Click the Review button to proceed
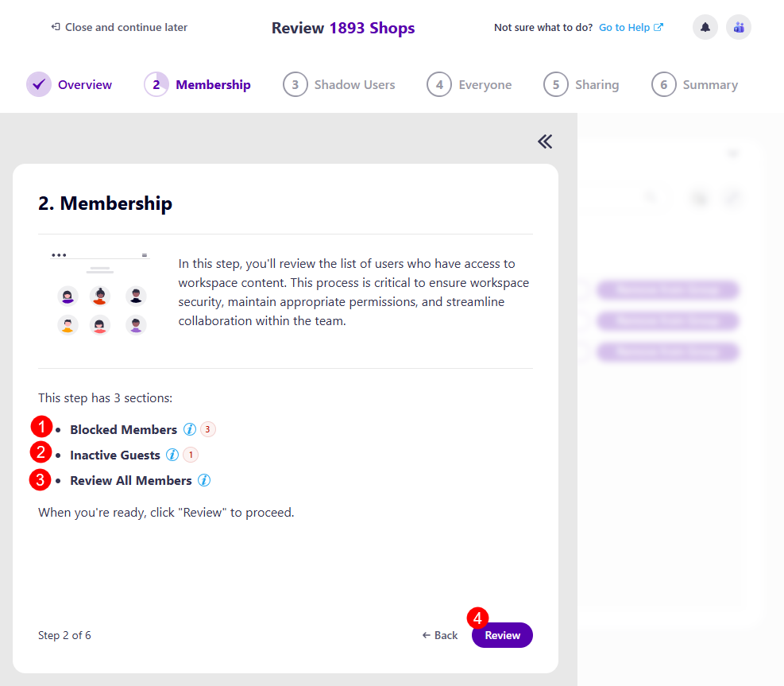The height and width of the screenshot is (686, 784). tap(502, 635)
